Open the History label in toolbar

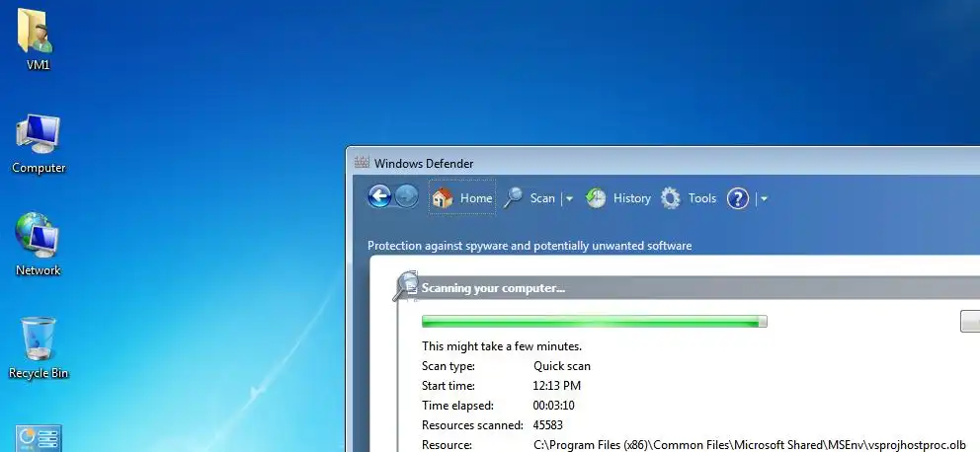point(632,198)
